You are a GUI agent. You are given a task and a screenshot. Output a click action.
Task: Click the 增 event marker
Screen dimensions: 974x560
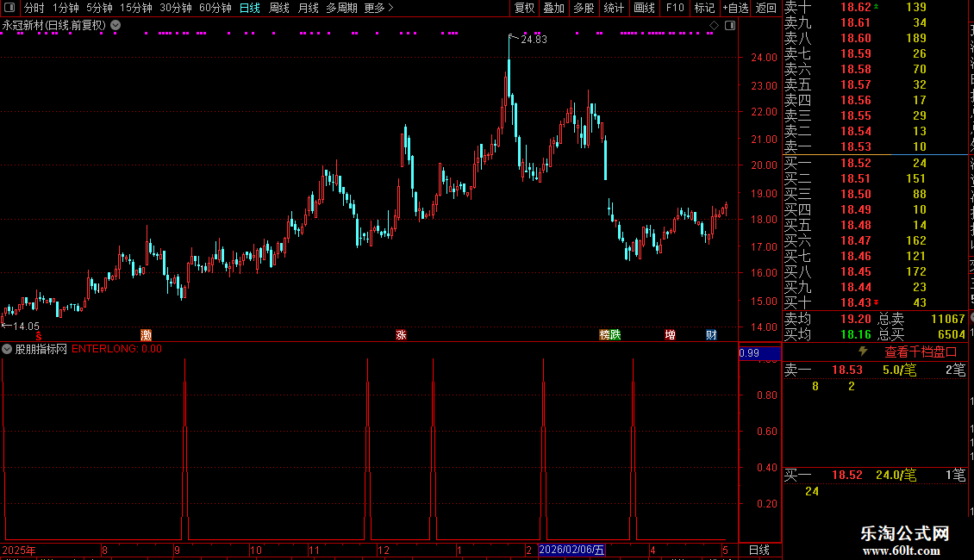(671, 334)
